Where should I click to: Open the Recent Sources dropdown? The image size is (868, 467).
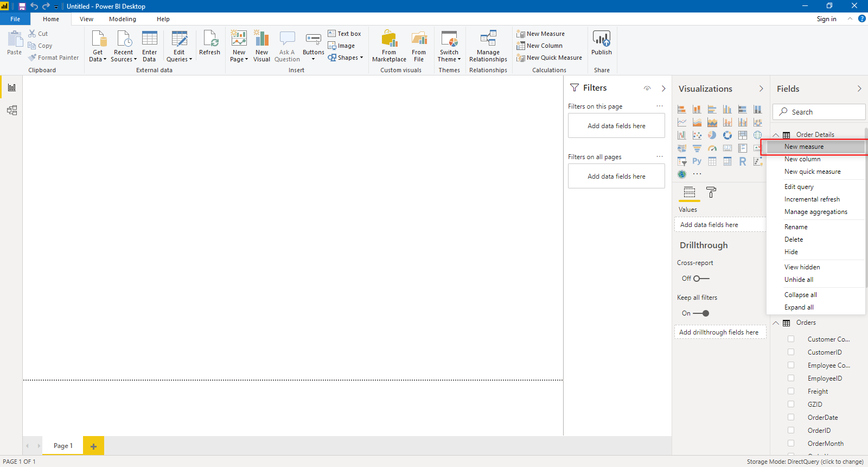click(x=124, y=46)
